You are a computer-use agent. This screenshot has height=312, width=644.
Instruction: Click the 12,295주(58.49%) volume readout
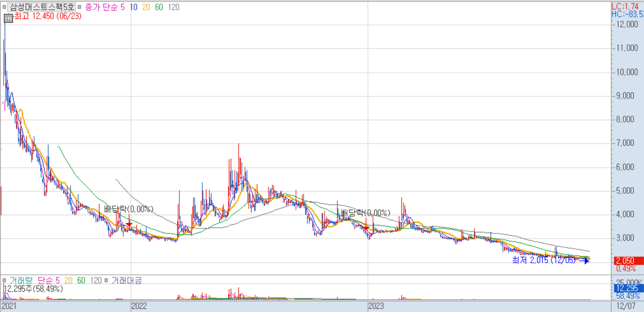point(33,289)
